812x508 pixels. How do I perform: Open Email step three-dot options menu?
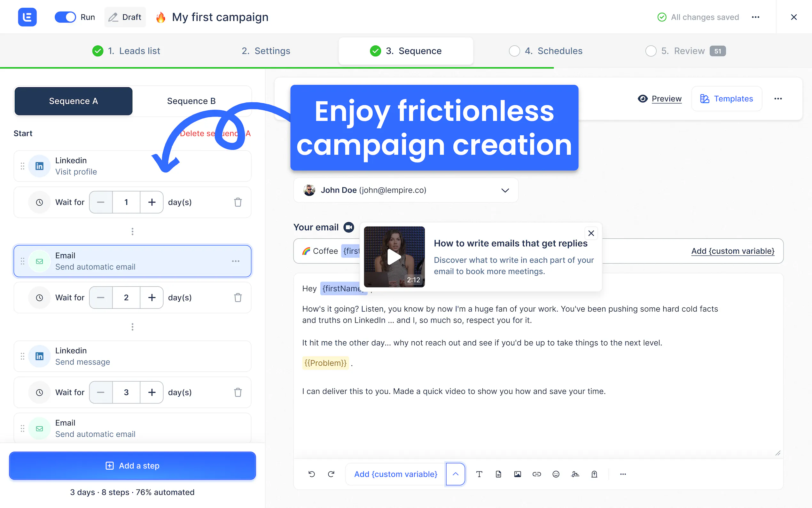pos(236,261)
